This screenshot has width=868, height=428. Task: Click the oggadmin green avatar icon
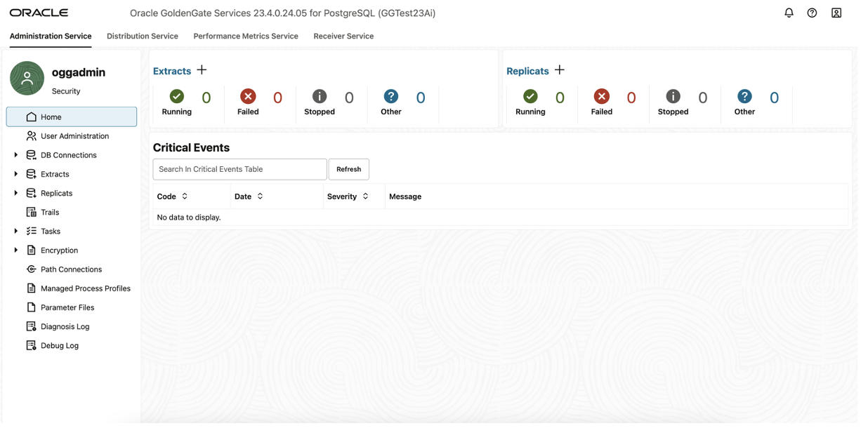point(27,78)
